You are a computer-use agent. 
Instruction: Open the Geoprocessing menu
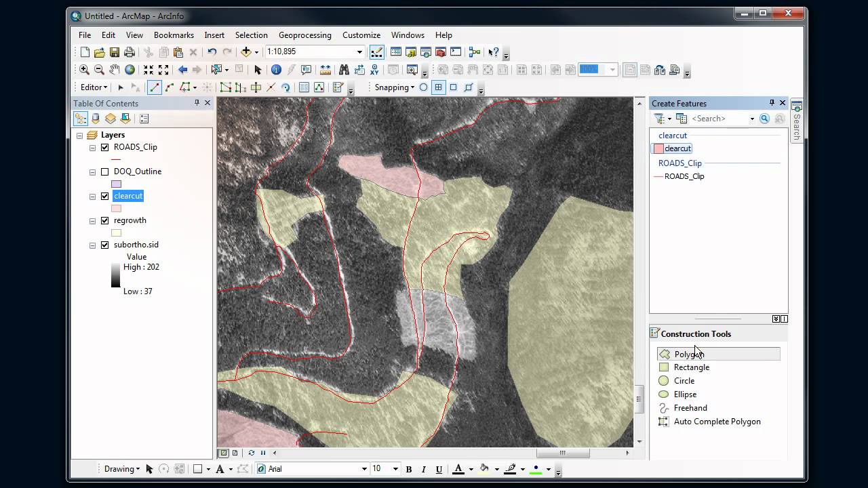tap(305, 35)
